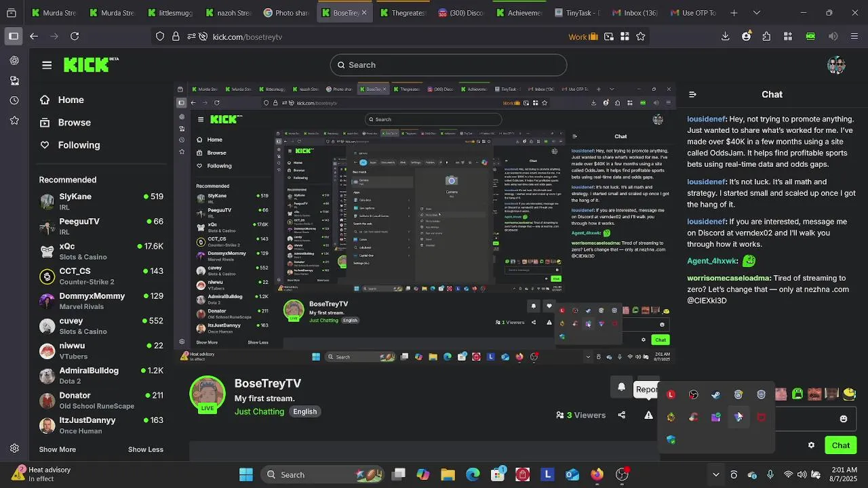
Task: Click the green frog emote in chat quick bar
Action: (797, 394)
